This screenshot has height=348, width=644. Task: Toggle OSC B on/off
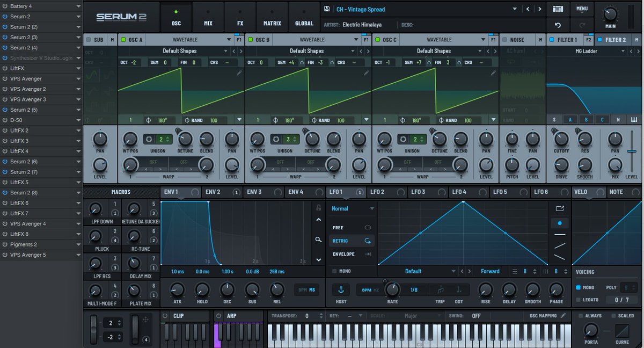pyautogui.click(x=250, y=40)
